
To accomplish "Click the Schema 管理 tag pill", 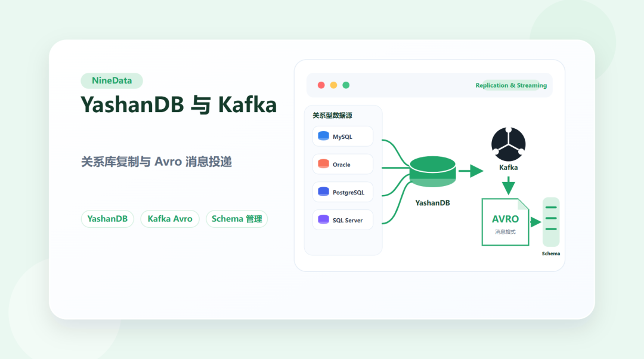I will (237, 219).
